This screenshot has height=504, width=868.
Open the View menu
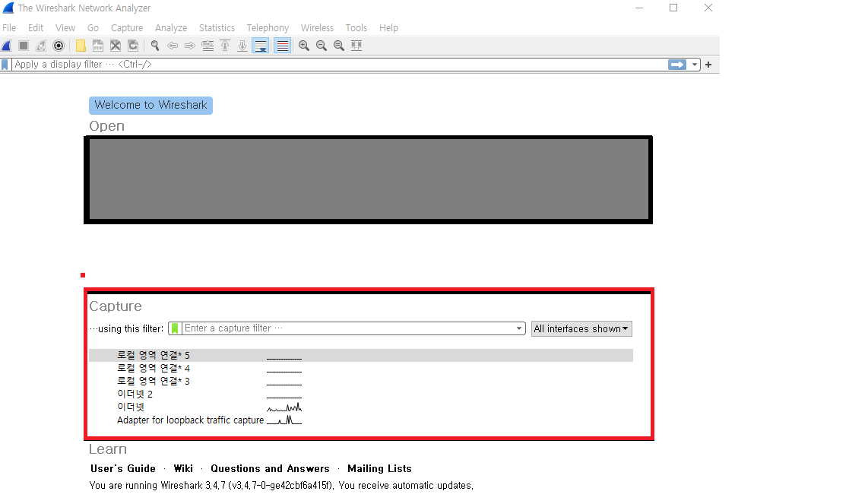tap(65, 27)
